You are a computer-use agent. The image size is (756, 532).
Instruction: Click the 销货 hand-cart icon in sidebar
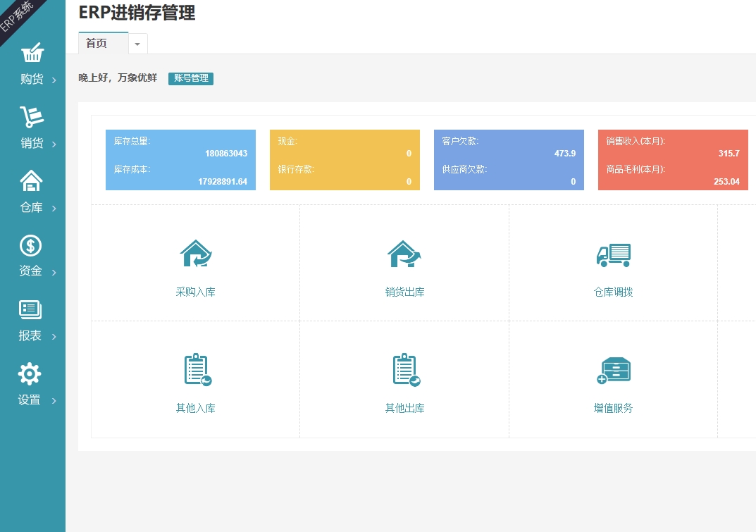(x=32, y=117)
